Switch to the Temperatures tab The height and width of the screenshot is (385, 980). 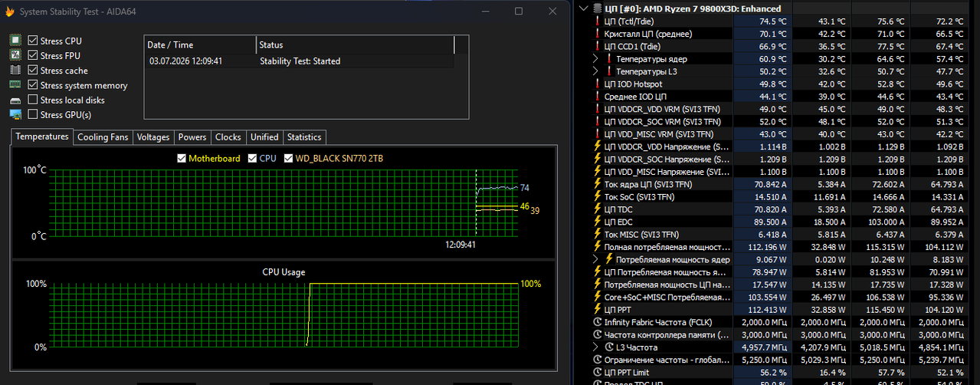click(42, 137)
